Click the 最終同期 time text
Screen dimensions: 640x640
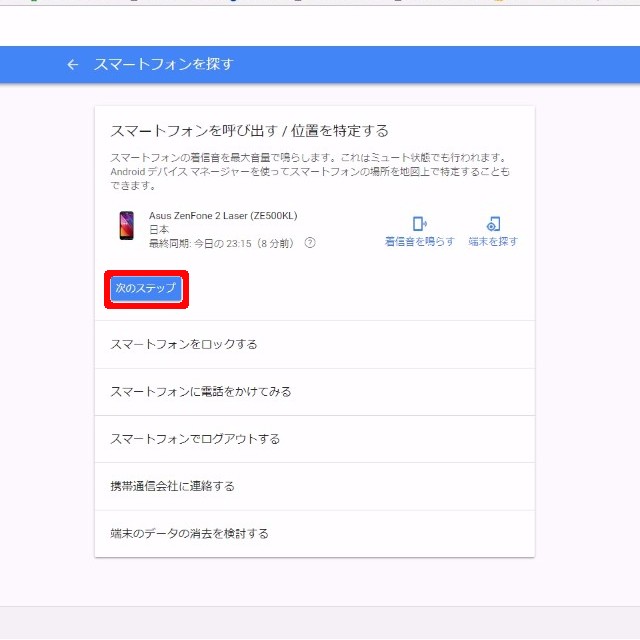click(x=221, y=244)
